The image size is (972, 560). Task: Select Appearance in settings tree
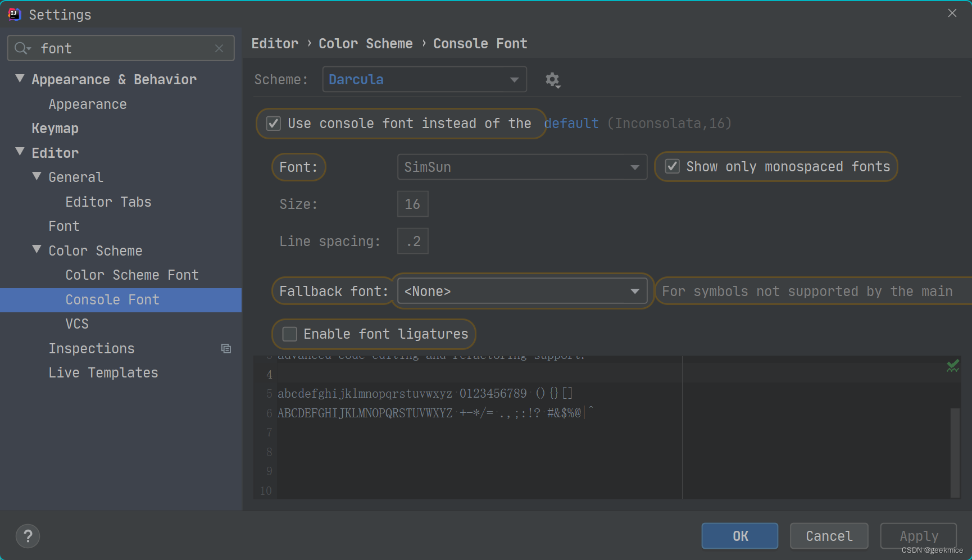[88, 104]
